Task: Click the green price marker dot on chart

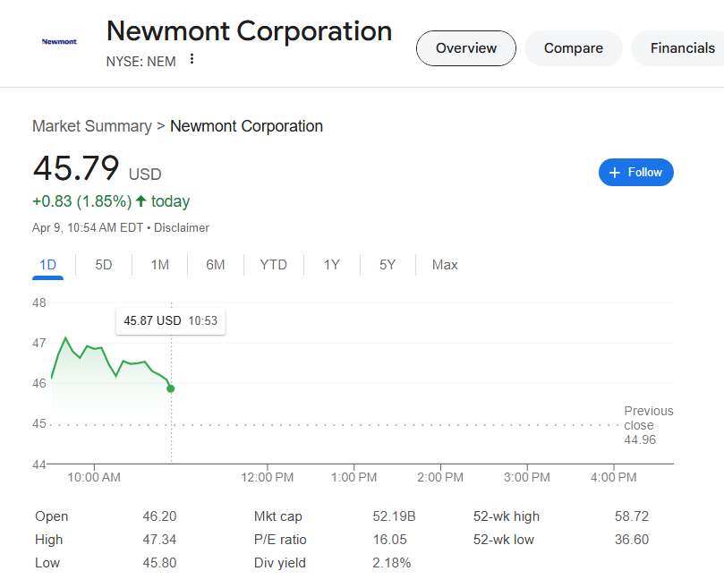Action: pos(171,388)
